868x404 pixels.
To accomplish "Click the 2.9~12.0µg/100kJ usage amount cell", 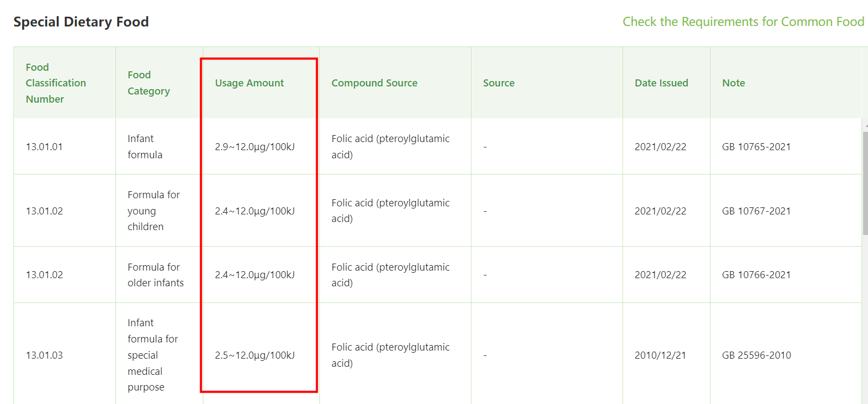I will [x=255, y=147].
